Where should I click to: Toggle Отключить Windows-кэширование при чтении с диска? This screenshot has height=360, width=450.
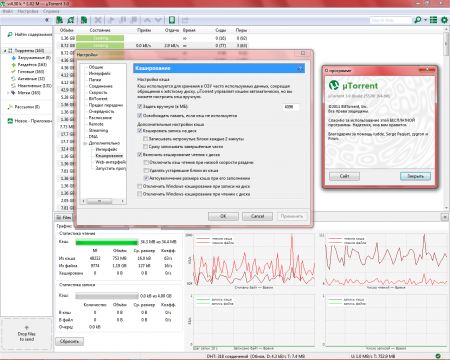[140, 194]
